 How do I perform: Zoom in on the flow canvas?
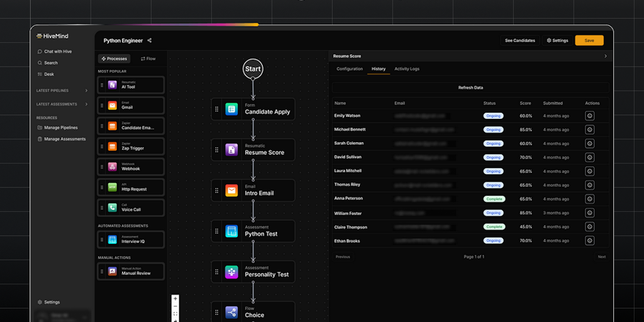(x=175, y=299)
